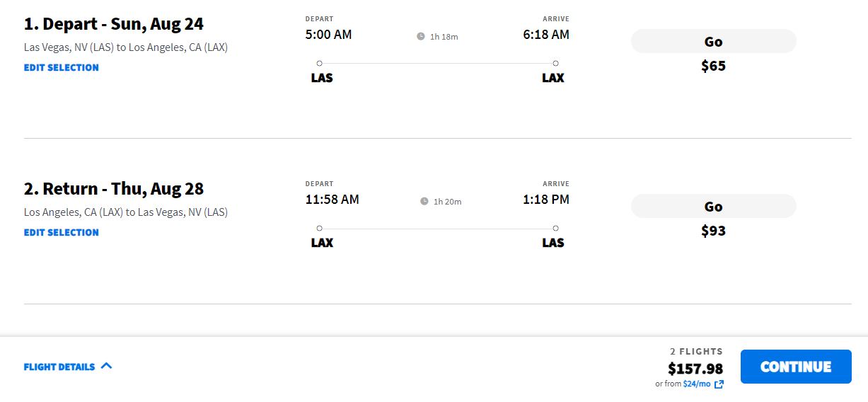Image resolution: width=868 pixels, height=402 pixels.
Task: Continue with the $157.98 booking
Action: click(x=796, y=367)
